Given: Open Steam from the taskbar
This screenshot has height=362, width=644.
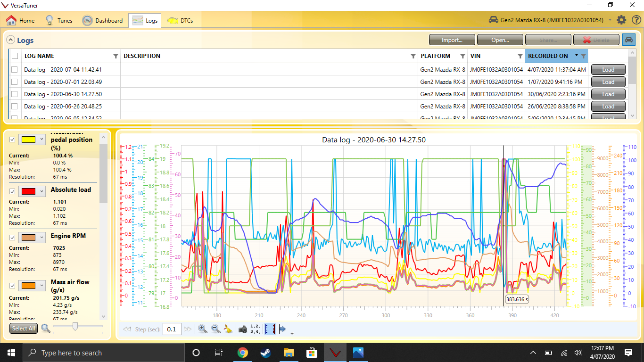Looking at the screenshot, I should point(266,353).
